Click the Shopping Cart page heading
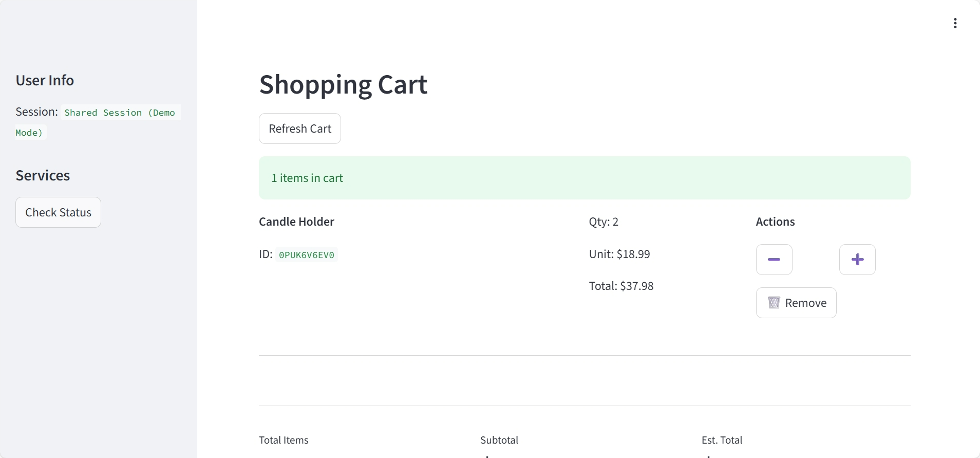 [343, 84]
